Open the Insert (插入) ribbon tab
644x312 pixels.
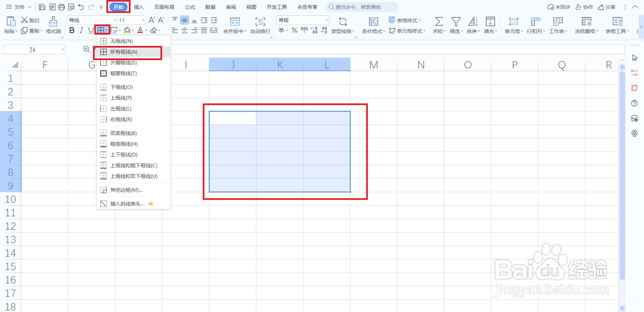click(x=139, y=7)
